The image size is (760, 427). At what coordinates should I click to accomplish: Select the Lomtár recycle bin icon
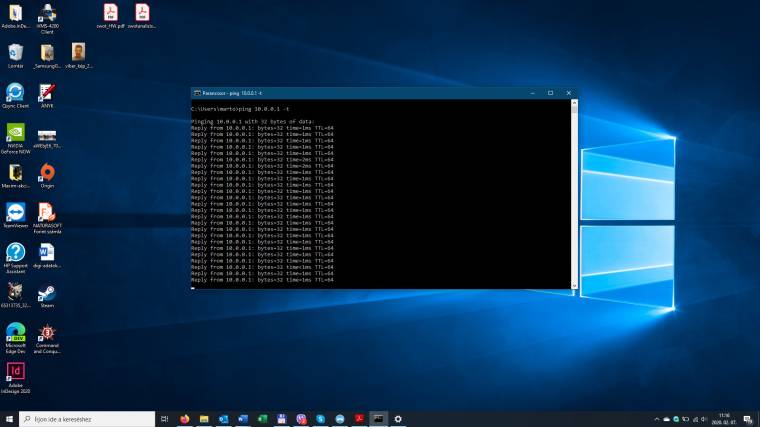coord(16,52)
